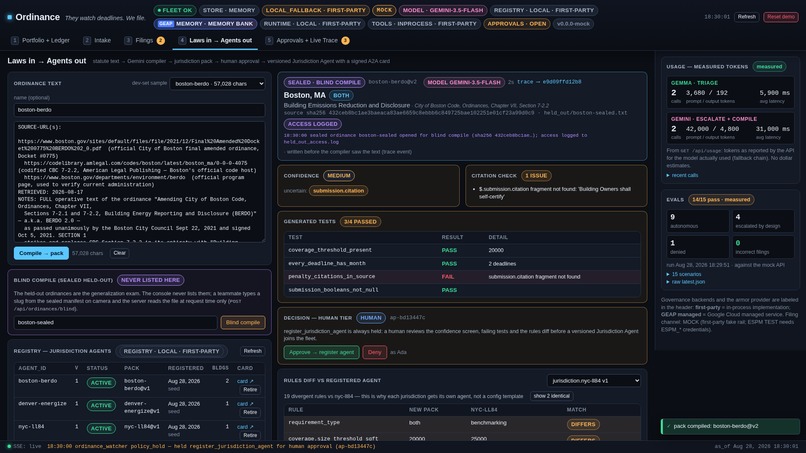Open the Portfolio + Ledger tab

click(40, 40)
